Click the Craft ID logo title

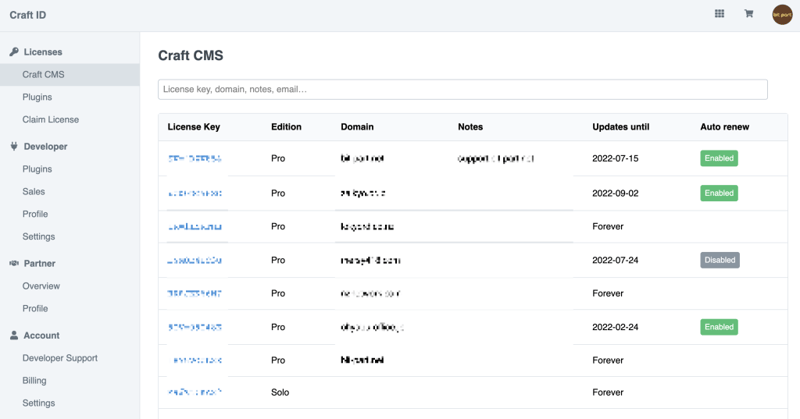28,15
